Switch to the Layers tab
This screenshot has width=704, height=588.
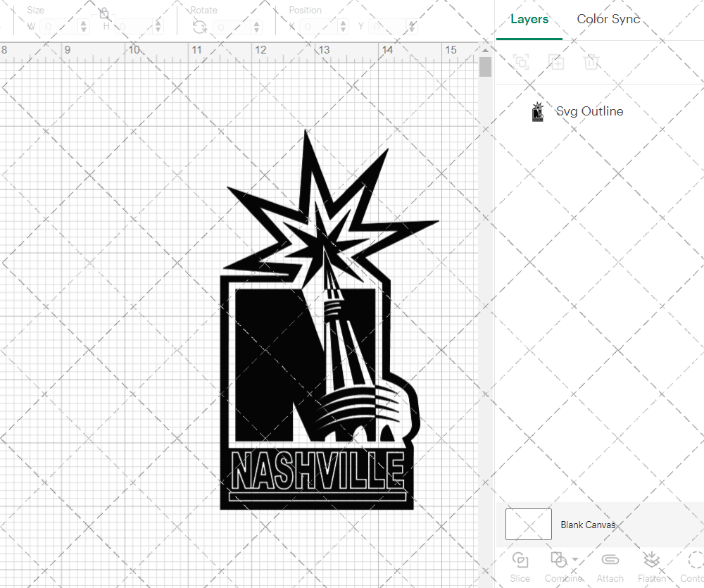point(529,19)
